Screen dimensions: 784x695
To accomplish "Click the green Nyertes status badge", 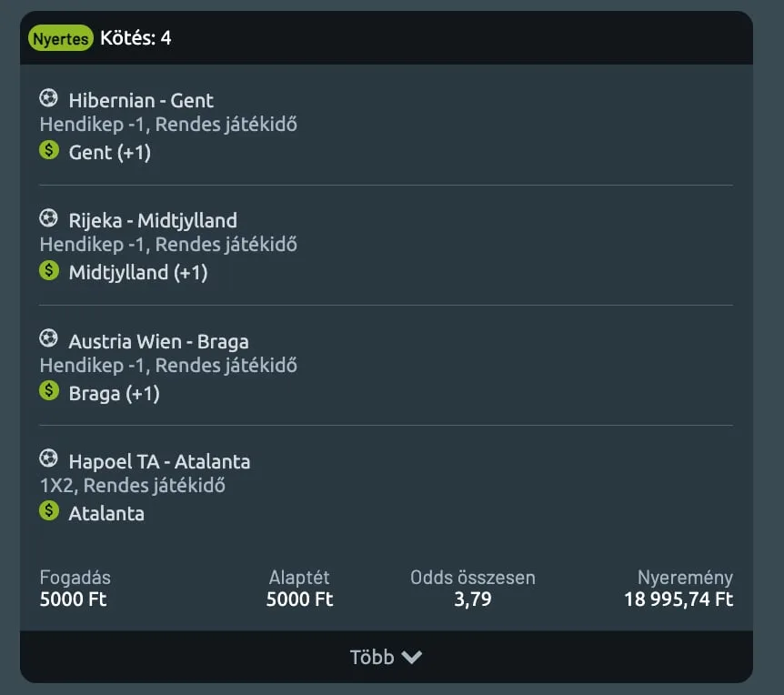I will click(61, 38).
